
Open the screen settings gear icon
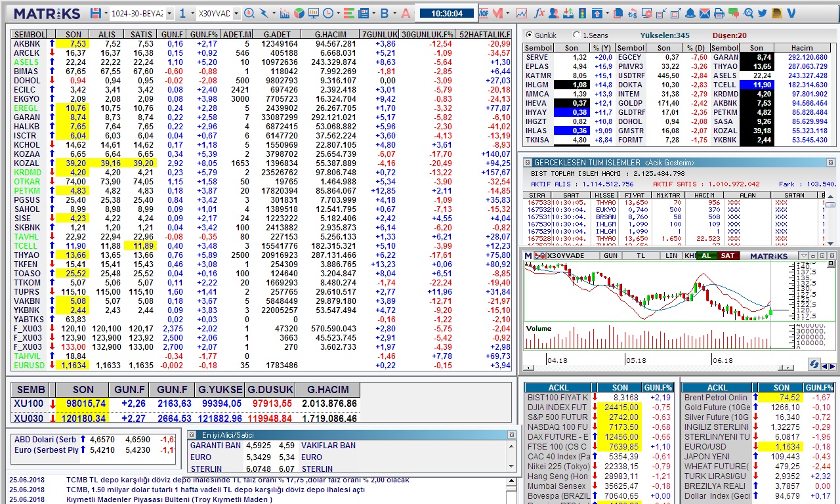click(647, 13)
